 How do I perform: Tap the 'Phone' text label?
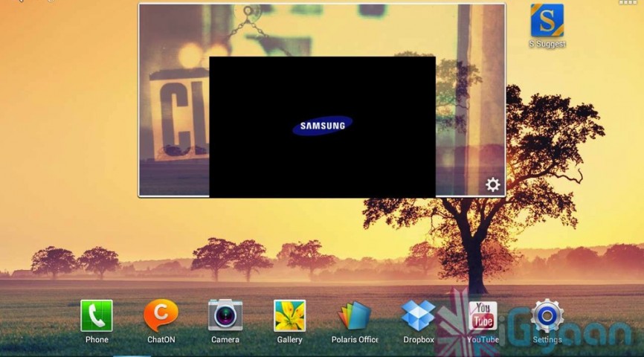pos(97,340)
